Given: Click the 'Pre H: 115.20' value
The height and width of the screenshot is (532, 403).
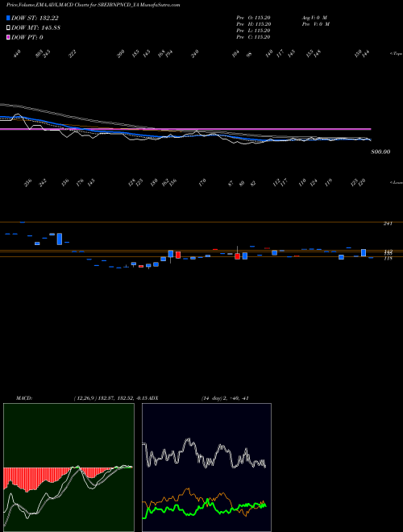Looking at the screenshot, I should pos(253,24).
